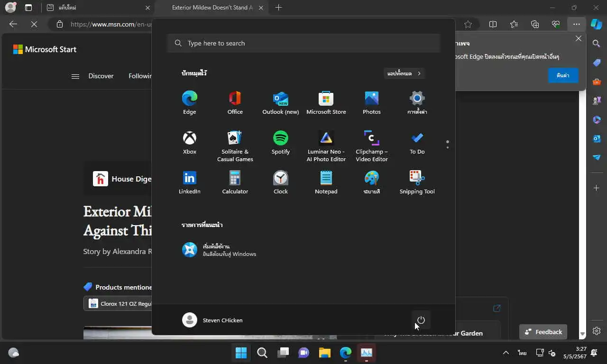Select the Discover tab on MSN

coord(101,76)
